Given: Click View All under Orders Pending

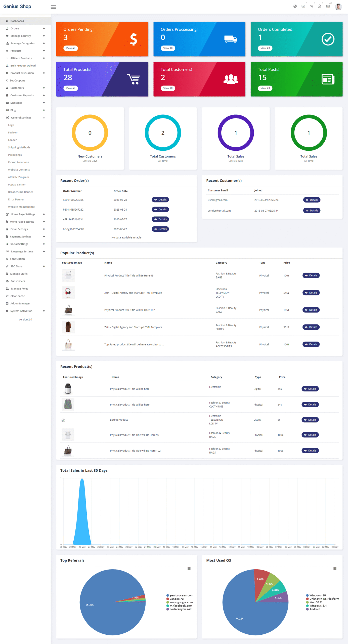Looking at the screenshot, I should pos(70,48).
